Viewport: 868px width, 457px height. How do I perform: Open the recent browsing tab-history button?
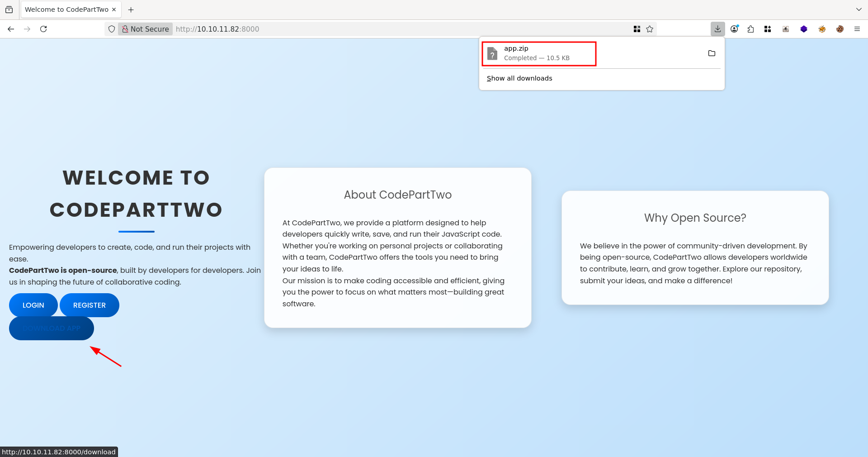[9, 10]
